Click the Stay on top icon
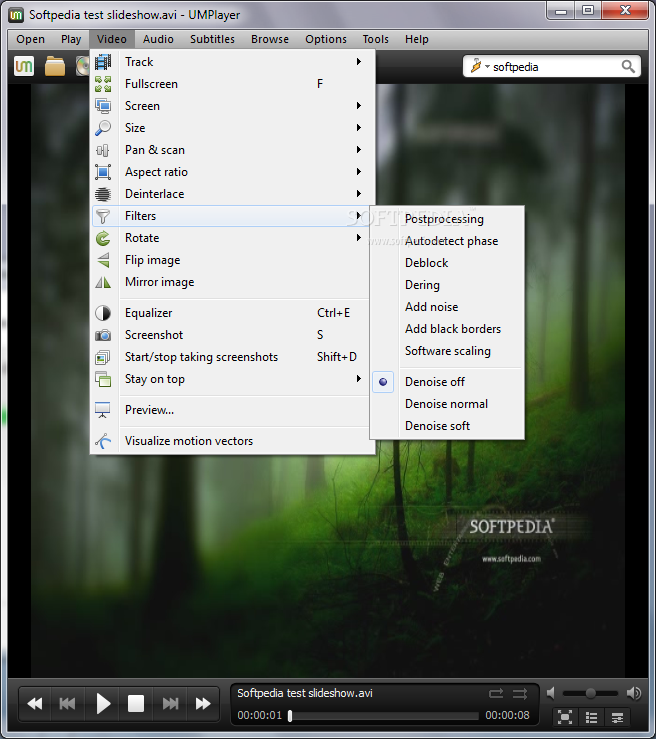This screenshot has width=656, height=739. click(x=103, y=379)
